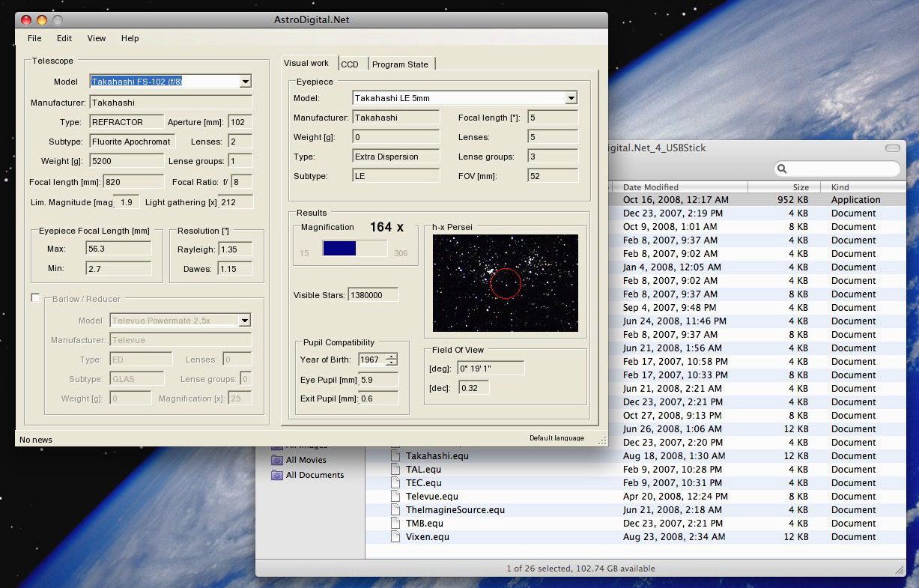
Task: Click the Rayleigh resolution field showing 1.35
Action: coord(235,249)
